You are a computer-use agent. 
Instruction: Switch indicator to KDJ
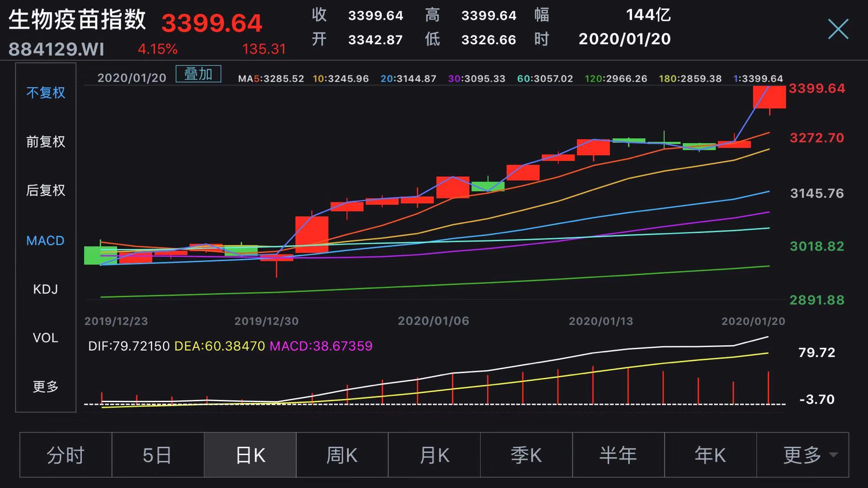(46, 289)
